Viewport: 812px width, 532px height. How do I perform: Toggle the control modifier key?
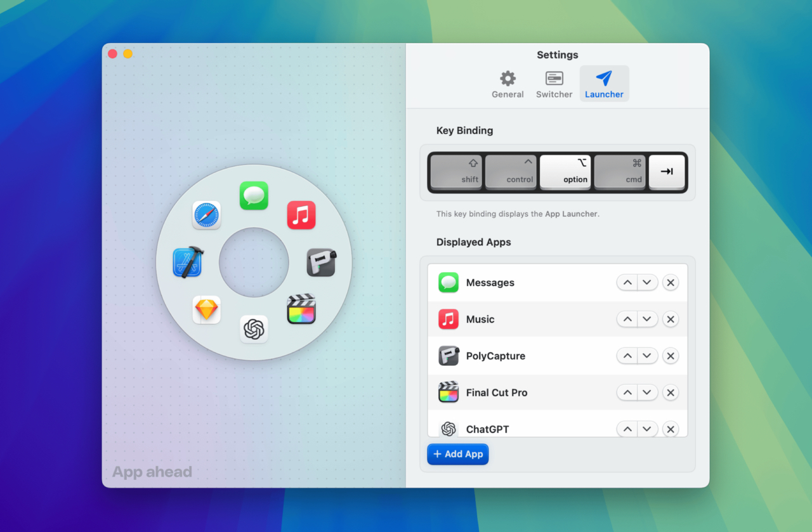pyautogui.click(x=511, y=172)
